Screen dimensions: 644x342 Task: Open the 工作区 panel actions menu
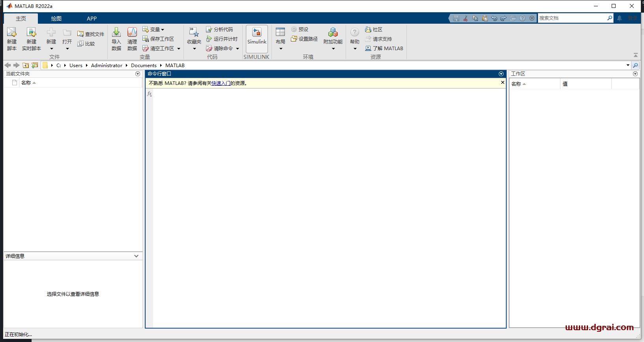pyautogui.click(x=635, y=74)
